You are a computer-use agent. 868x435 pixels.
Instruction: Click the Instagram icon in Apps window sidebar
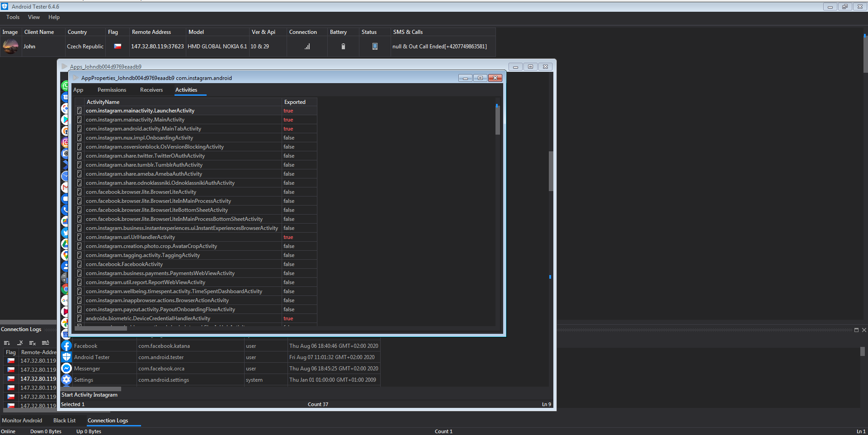(65, 142)
